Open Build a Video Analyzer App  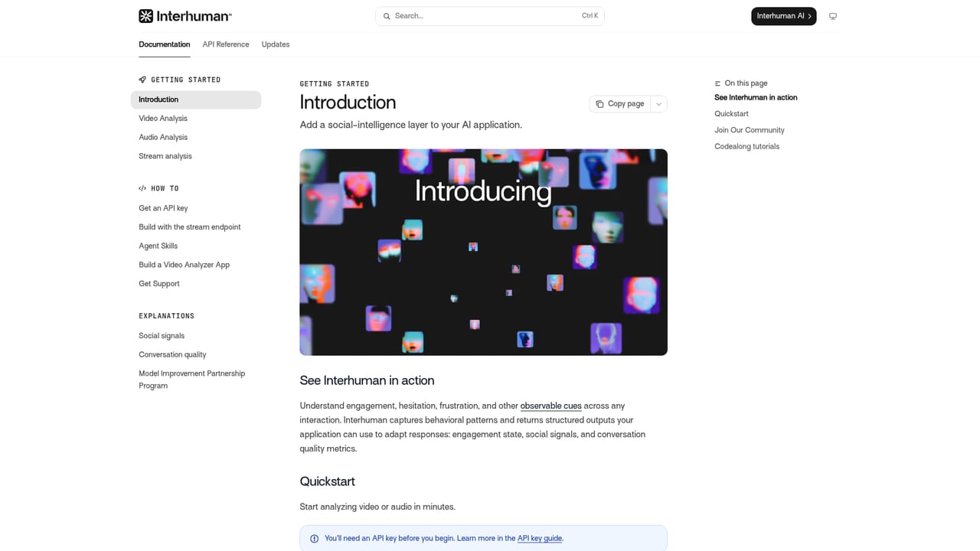pos(185,265)
